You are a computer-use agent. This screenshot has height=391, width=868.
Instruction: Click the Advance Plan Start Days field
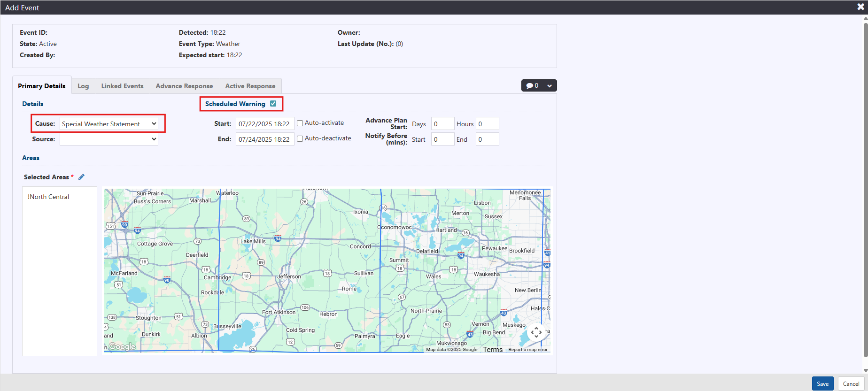click(442, 124)
